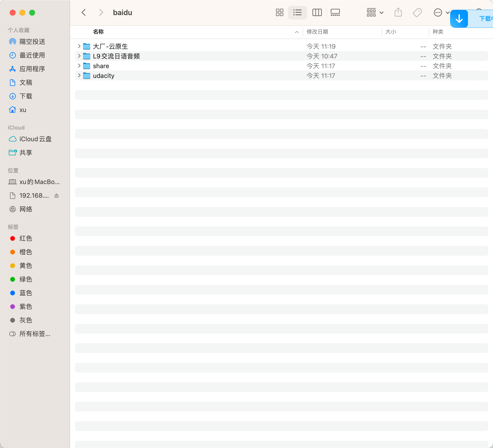Expand the udacity folder
493x448 pixels.
(79, 76)
